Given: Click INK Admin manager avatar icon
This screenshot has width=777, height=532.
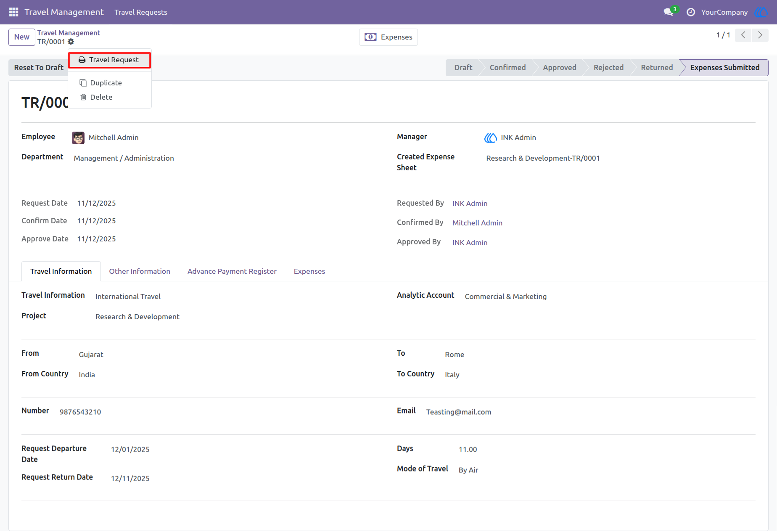Looking at the screenshot, I should (x=490, y=138).
